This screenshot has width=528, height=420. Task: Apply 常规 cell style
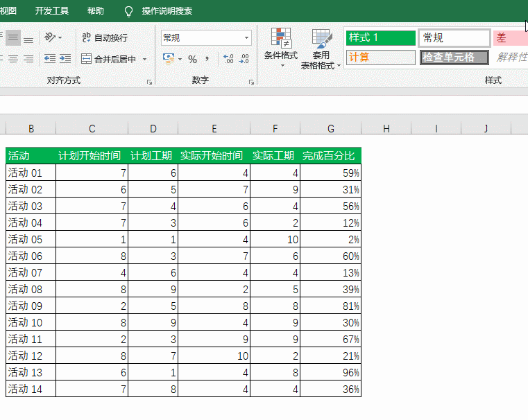point(454,37)
